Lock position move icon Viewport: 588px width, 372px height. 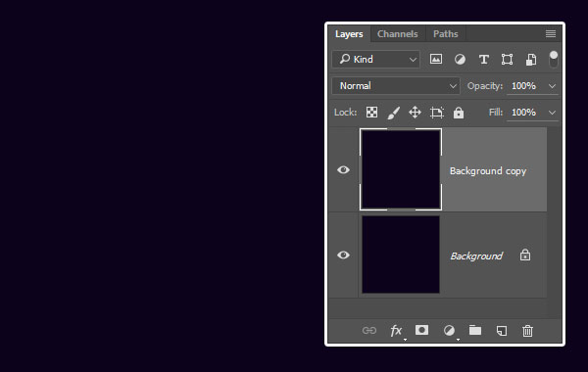point(415,113)
